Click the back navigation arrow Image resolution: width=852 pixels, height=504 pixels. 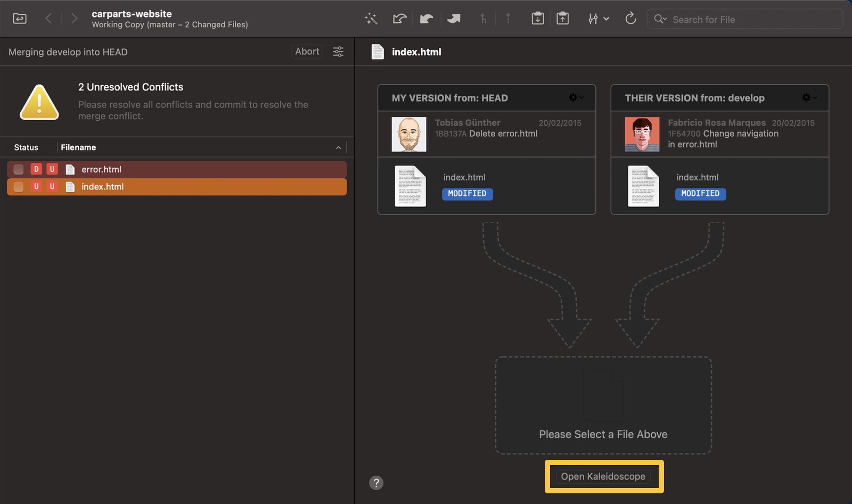(49, 18)
